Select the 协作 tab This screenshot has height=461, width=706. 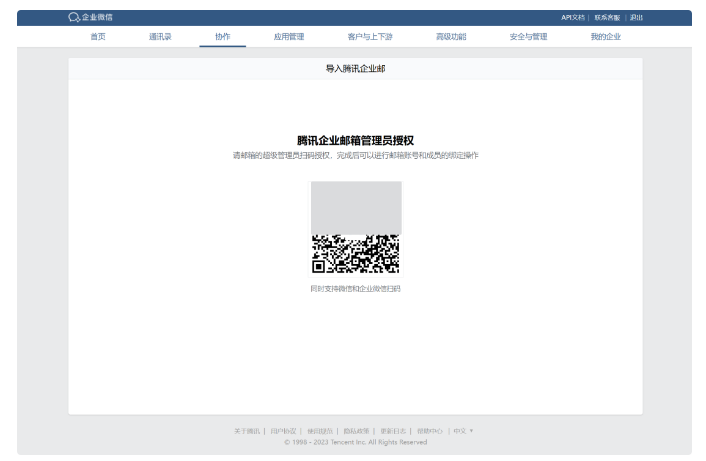tap(222, 36)
